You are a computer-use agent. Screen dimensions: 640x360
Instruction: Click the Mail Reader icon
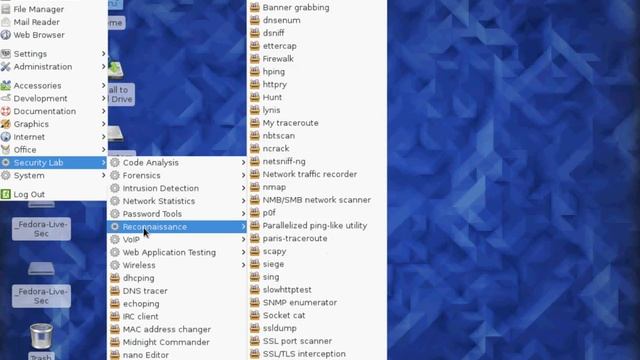[6, 22]
